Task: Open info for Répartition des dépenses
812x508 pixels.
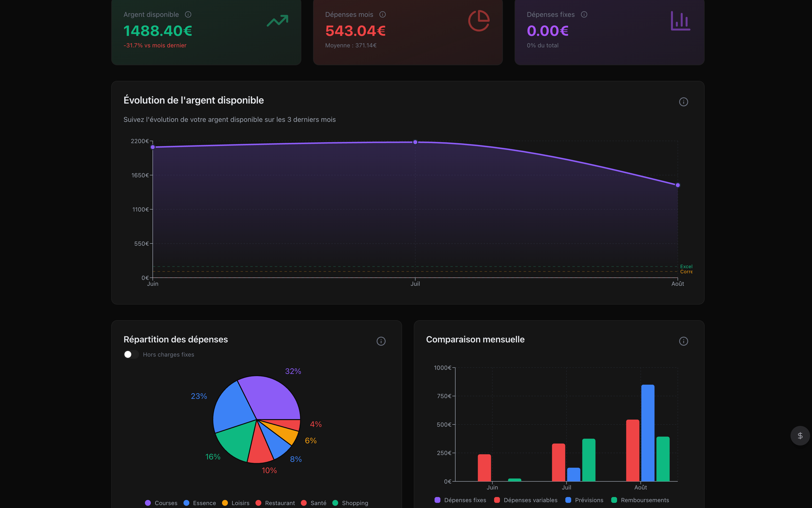Action: click(x=381, y=341)
